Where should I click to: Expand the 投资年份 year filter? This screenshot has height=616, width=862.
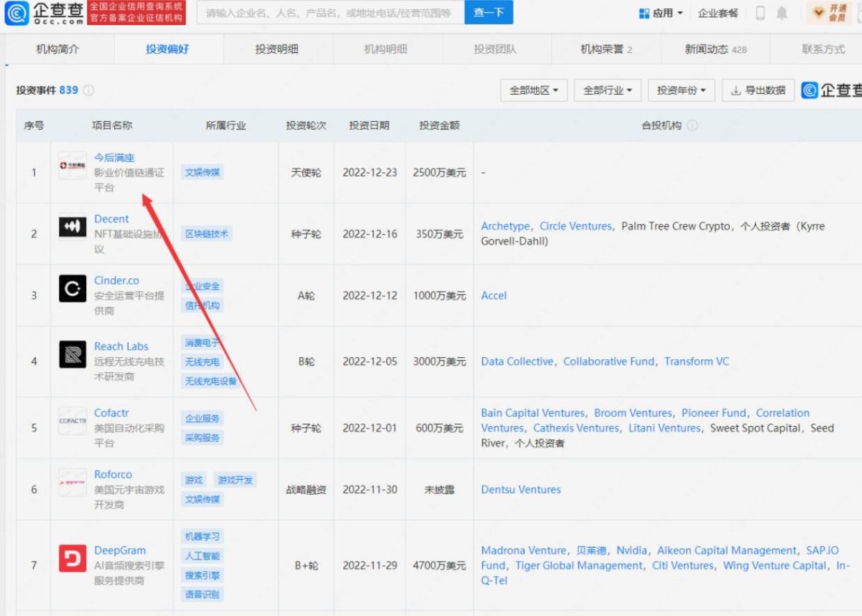[681, 90]
